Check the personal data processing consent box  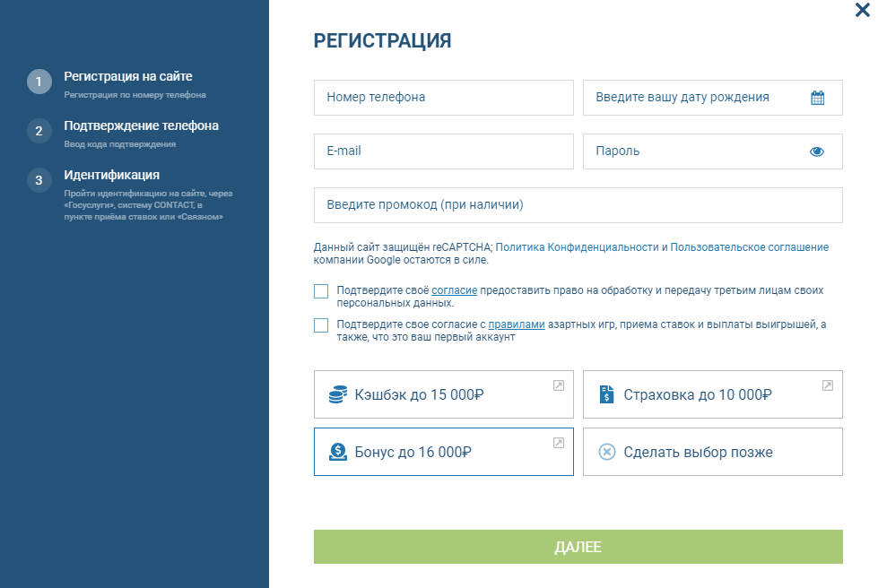[x=321, y=291]
